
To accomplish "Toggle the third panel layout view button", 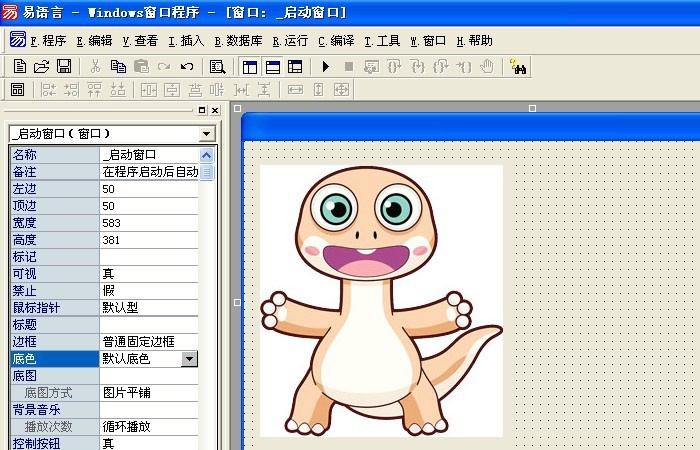I will pos(295,67).
